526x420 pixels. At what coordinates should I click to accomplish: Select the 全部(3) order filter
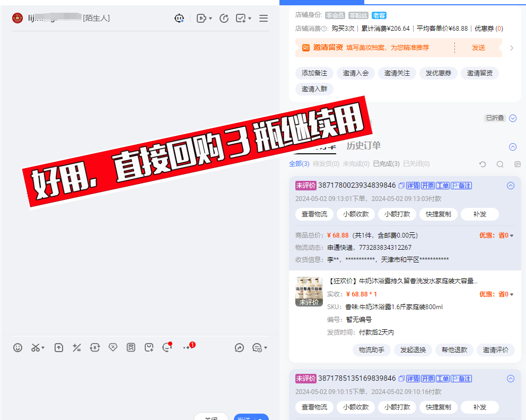[x=299, y=164]
